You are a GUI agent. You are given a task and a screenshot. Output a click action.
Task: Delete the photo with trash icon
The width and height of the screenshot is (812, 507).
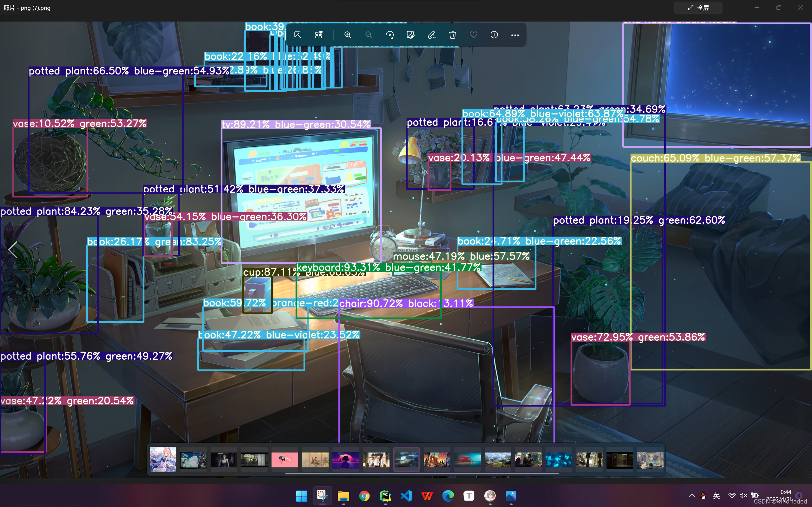[452, 35]
